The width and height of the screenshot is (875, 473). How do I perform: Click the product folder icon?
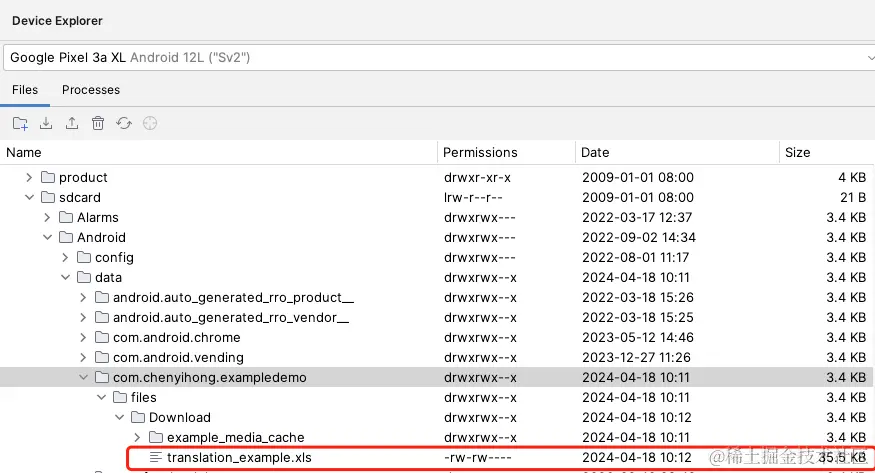tap(48, 177)
